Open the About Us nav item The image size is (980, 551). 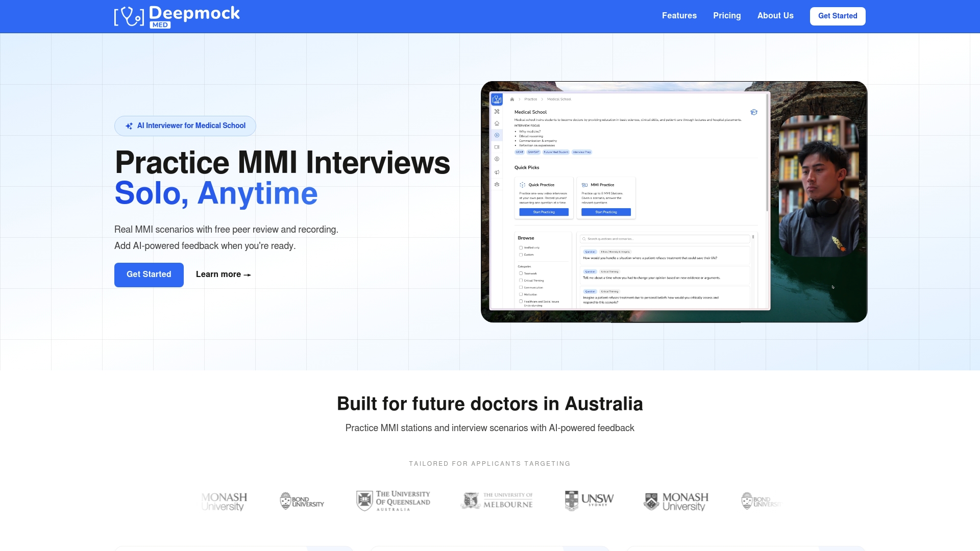pyautogui.click(x=775, y=16)
